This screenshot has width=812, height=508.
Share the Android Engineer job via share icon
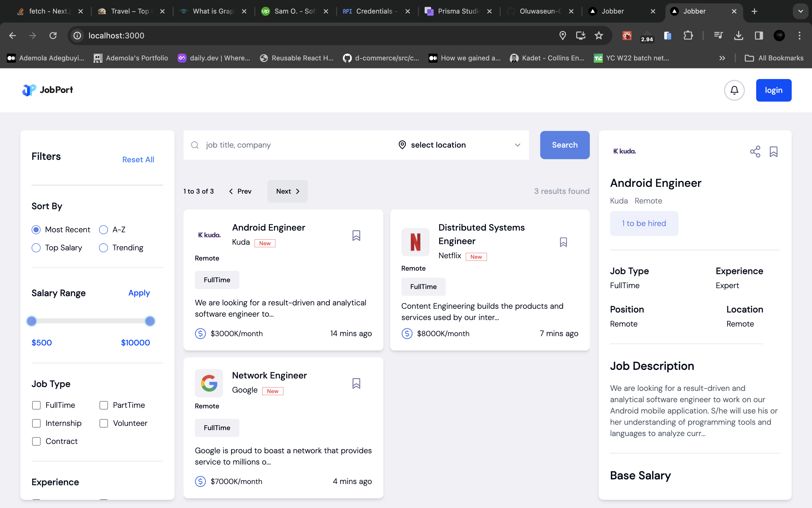(755, 152)
